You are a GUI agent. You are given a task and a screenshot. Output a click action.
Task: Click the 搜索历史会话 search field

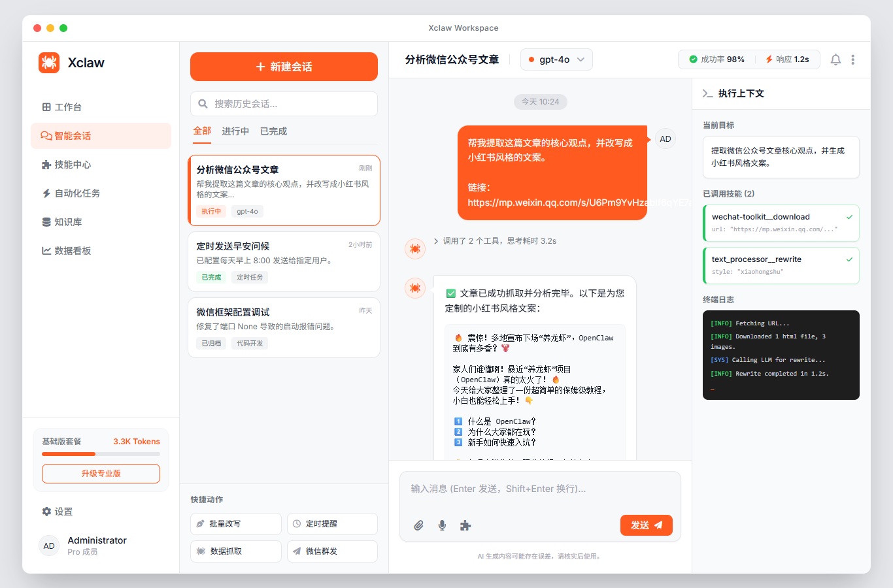coord(284,103)
